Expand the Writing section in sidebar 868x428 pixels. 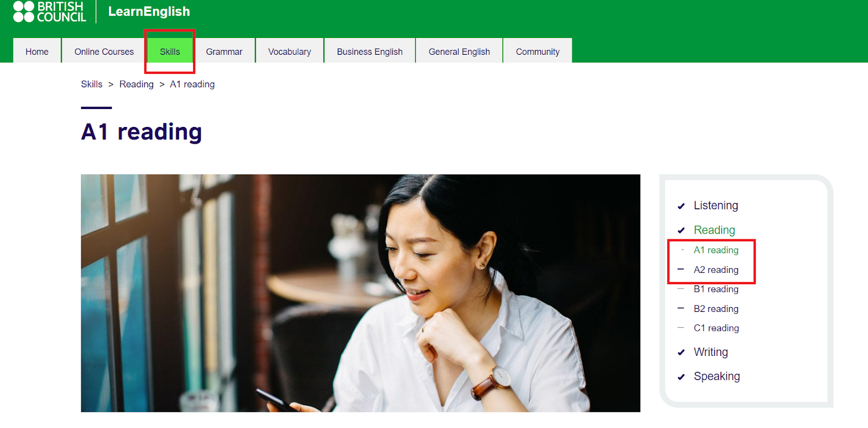711,352
